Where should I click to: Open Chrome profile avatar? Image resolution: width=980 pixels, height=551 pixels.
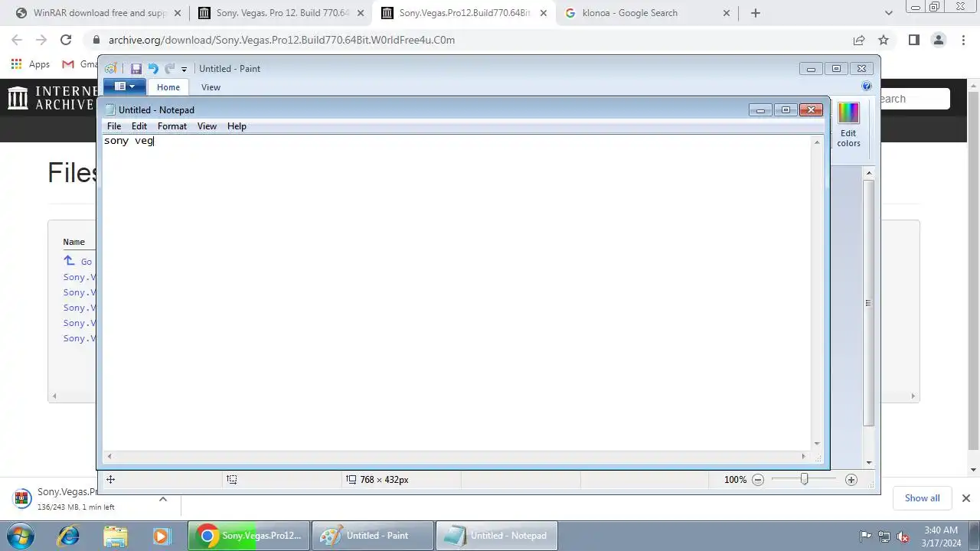tap(939, 41)
